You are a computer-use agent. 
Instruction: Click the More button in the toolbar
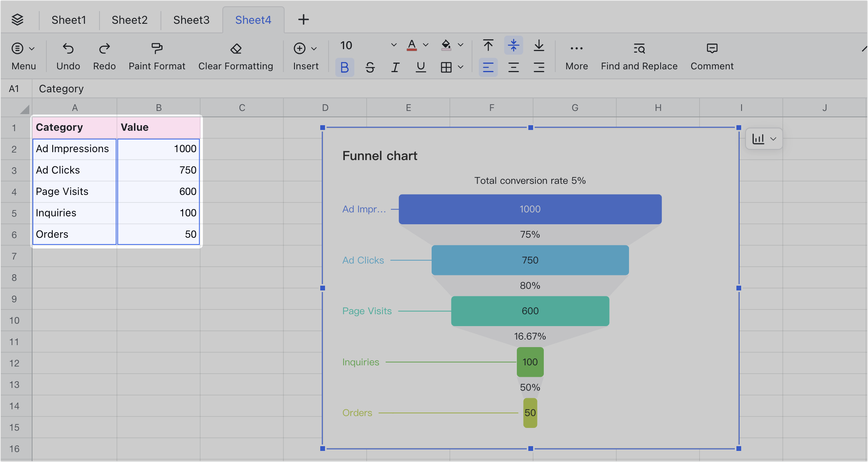(576, 55)
